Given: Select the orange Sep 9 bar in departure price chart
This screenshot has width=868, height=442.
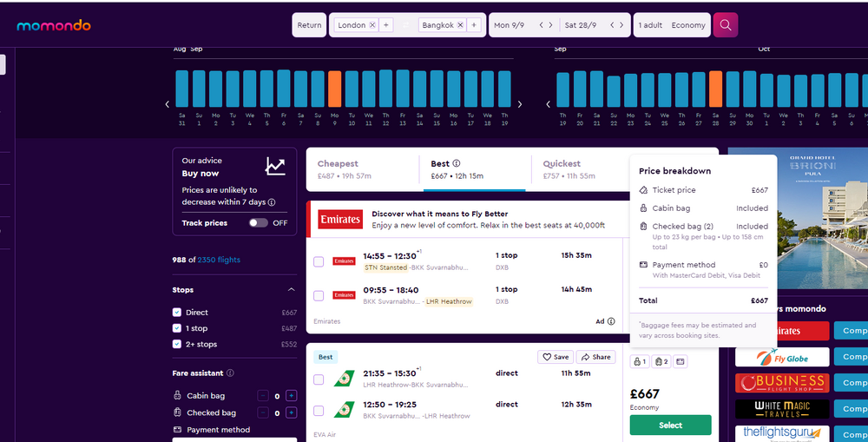Looking at the screenshot, I should point(334,88).
